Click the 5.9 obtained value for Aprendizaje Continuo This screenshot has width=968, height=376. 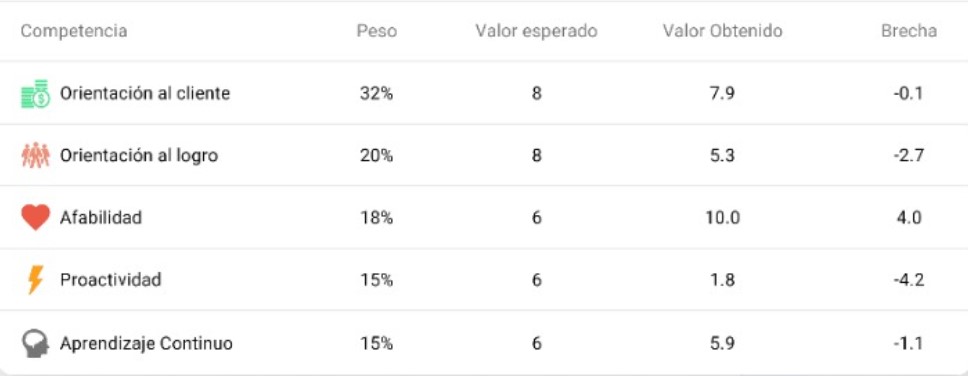tap(722, 343)
